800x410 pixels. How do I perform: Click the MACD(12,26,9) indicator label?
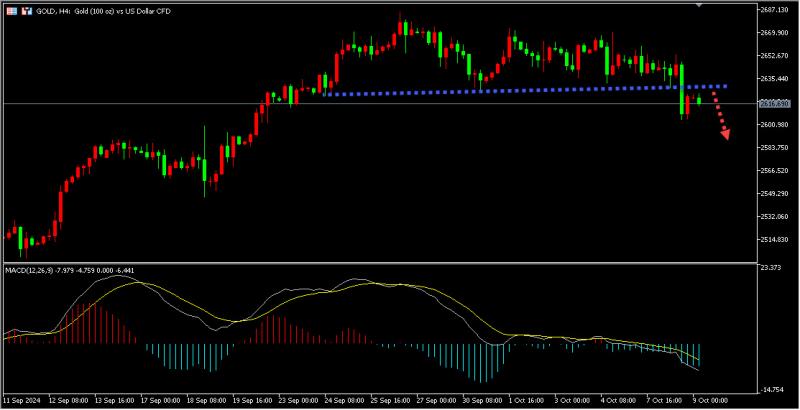[x=26, y=270]
